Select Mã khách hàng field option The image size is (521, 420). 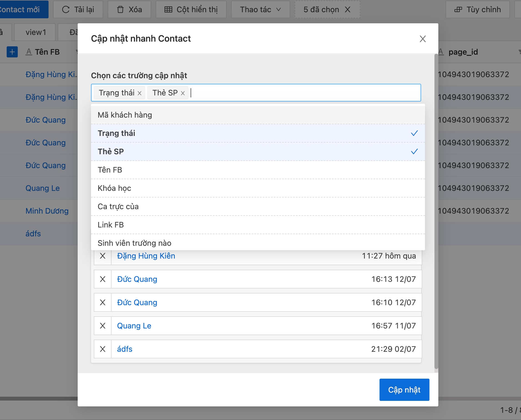257,115
